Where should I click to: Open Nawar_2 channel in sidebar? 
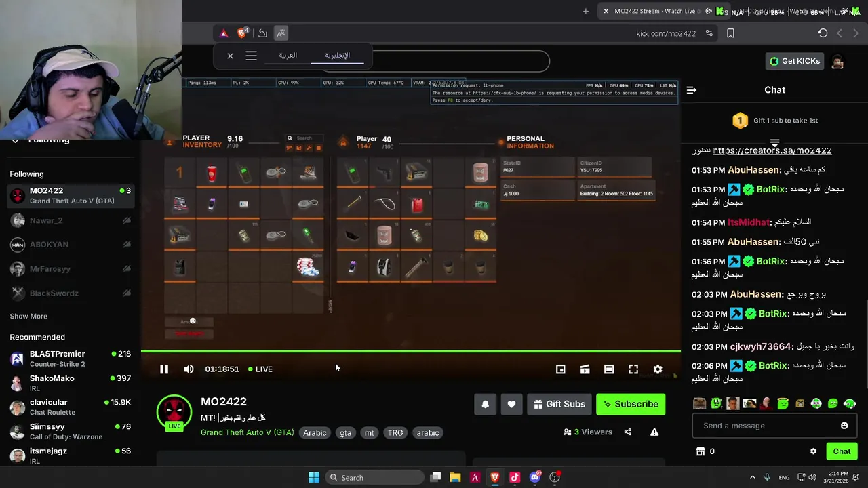click(71, 220)
